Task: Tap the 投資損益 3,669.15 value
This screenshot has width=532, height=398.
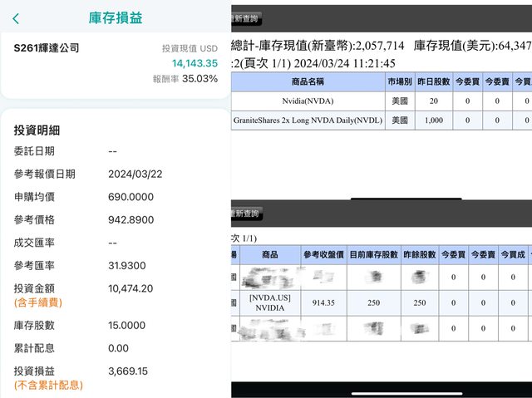Action: click(131, 371)
